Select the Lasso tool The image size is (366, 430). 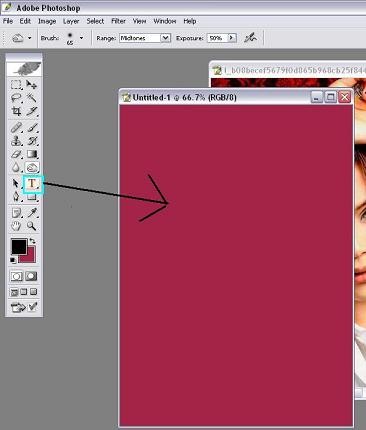pyautogui.click(x=16, y=98)
